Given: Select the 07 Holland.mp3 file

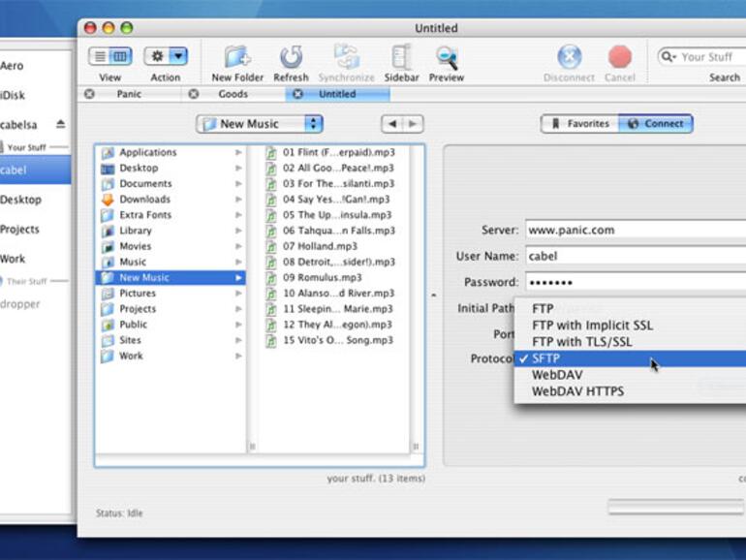Looking at the screenshot, I should [x=320, y=246].
